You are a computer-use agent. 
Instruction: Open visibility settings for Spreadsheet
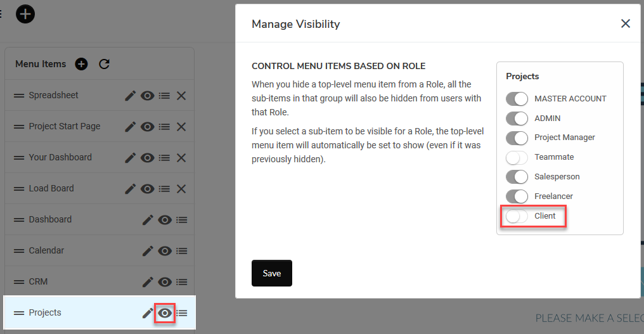(x=148, y=96)
